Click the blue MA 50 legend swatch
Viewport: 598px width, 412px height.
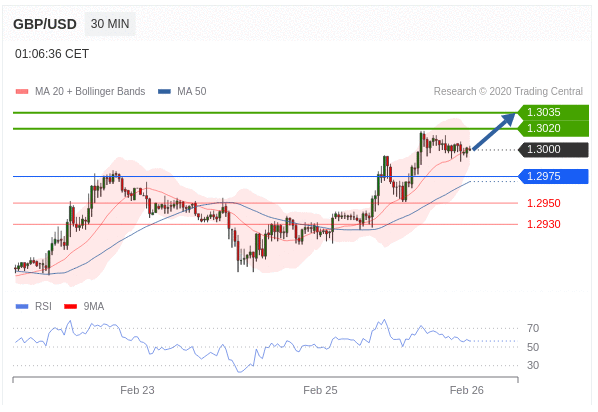coord(164,92)
